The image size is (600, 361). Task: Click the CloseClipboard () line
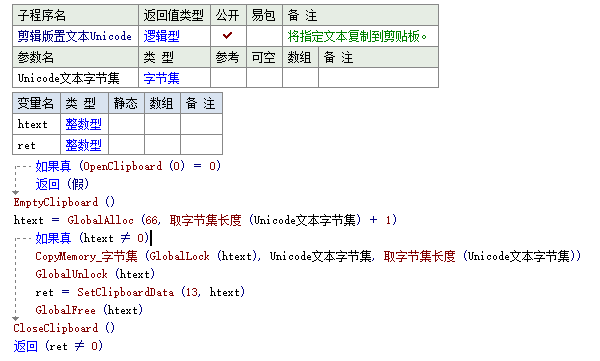tap(64, 328)
